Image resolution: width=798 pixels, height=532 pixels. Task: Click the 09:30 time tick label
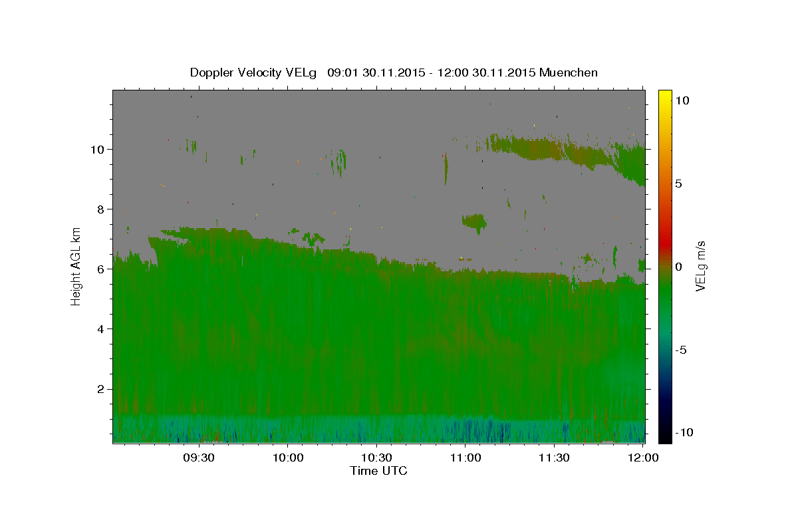[199, 458]
